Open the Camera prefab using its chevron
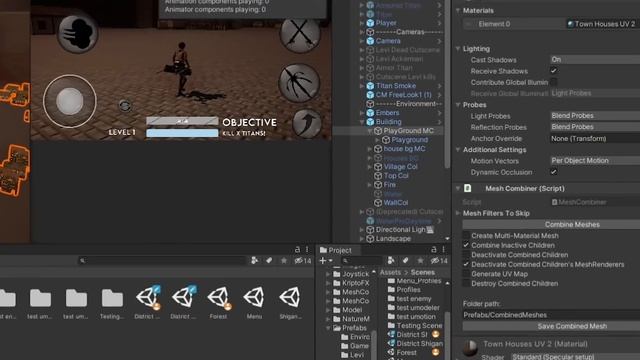 click(440, 41)
